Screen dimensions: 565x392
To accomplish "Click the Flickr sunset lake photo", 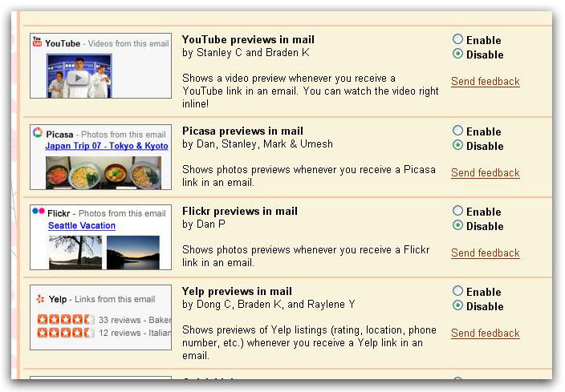I will pos(133,253).
